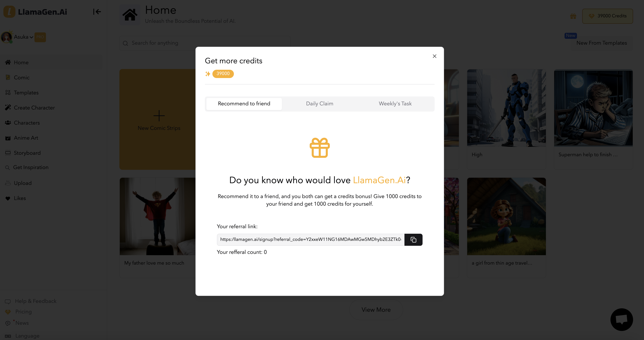Open the Superman help to finish thumbnail
This screenshot has width=644, height=340.
tap(593, 108)
